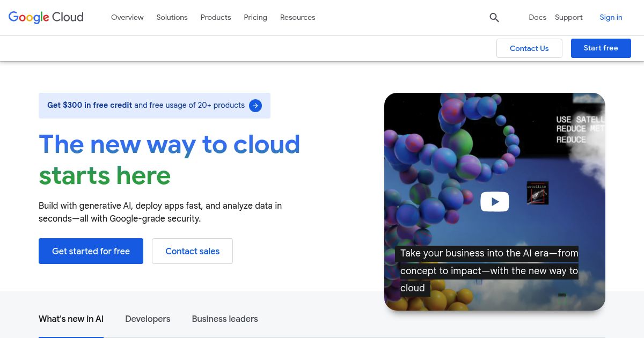
Task: Click the Support link
Action: 568,17
